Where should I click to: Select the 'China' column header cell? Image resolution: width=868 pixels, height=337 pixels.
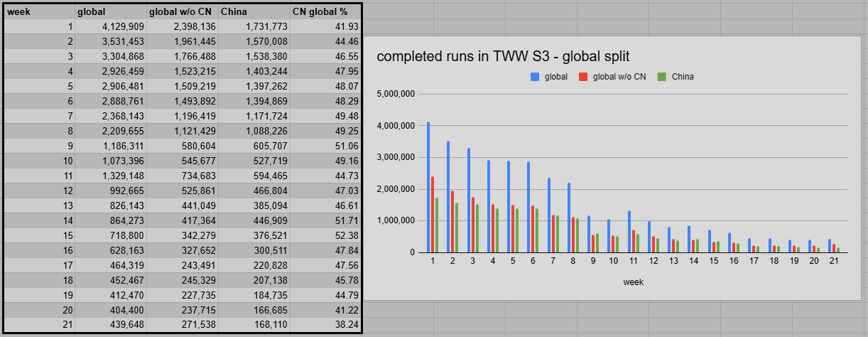click(254, 12)
